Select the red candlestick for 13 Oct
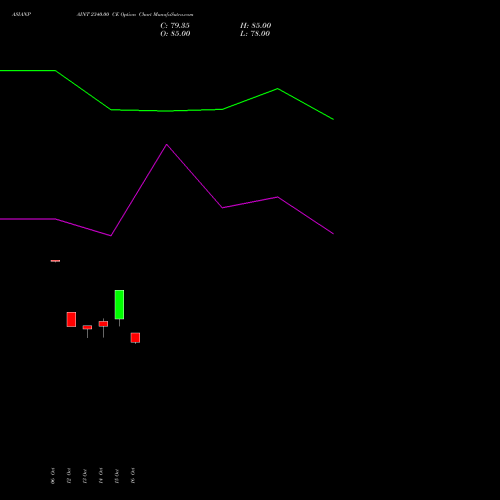500x500 pixels. [87, 327]
